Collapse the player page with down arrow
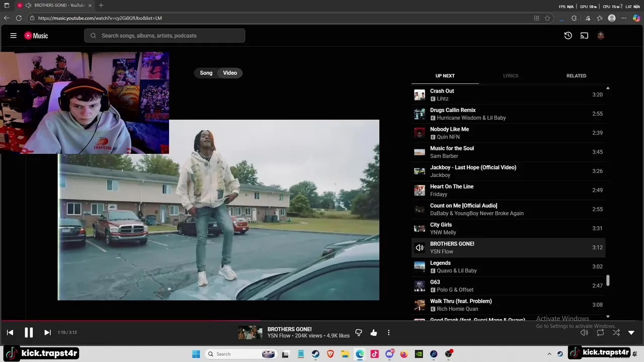The image size is (644, 362). coord(631,332)
